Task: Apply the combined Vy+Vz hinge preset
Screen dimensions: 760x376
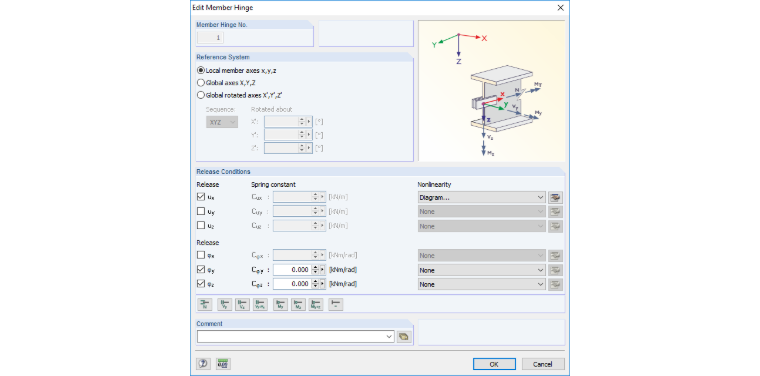Action: tap(260, 304)
